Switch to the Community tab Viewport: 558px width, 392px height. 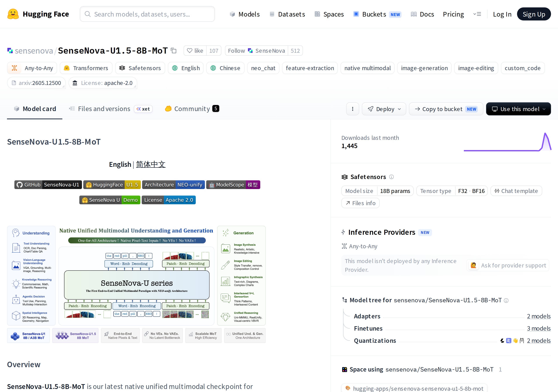[x=192, y=109]
